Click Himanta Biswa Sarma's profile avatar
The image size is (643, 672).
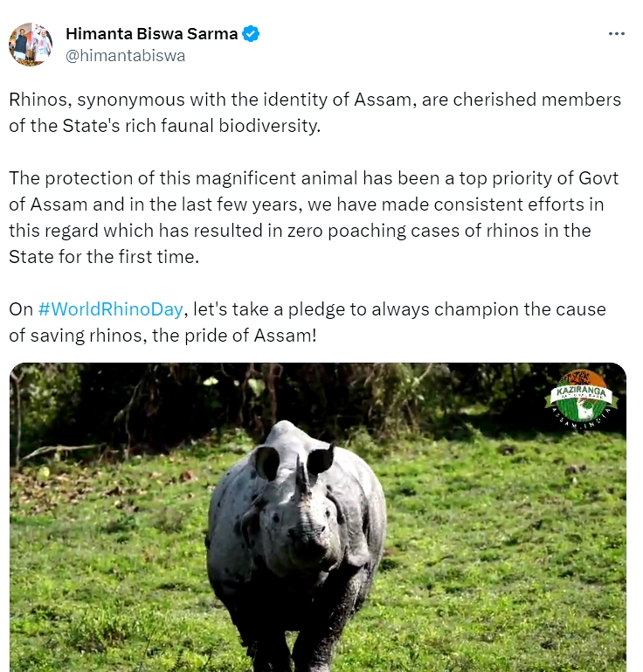point(31,45)
